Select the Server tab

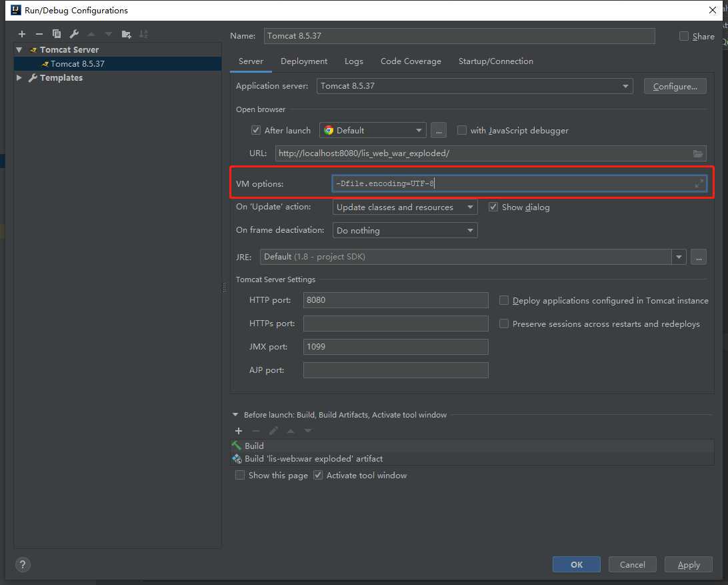251,61
